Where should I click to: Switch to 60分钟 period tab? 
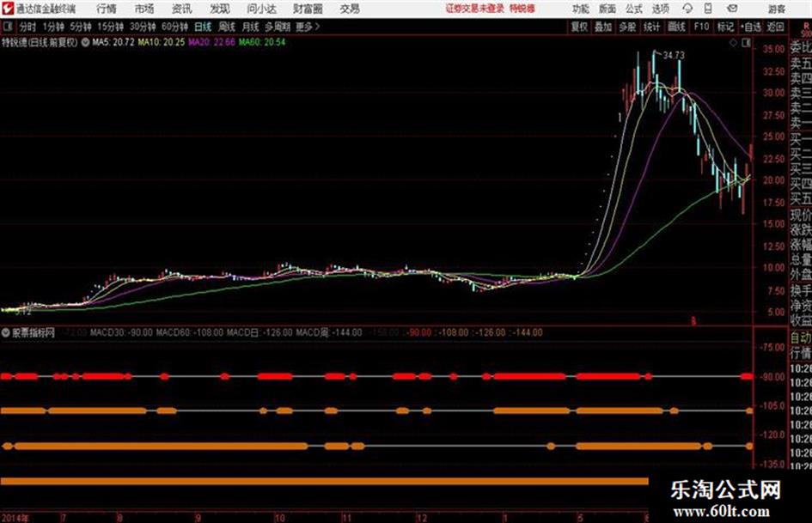point(174,27)
